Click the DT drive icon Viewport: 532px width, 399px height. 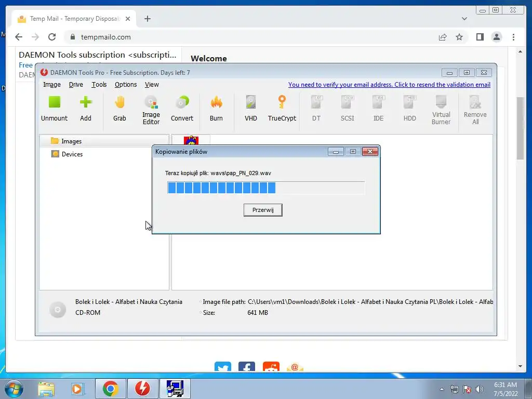click(x=316, y=109)
